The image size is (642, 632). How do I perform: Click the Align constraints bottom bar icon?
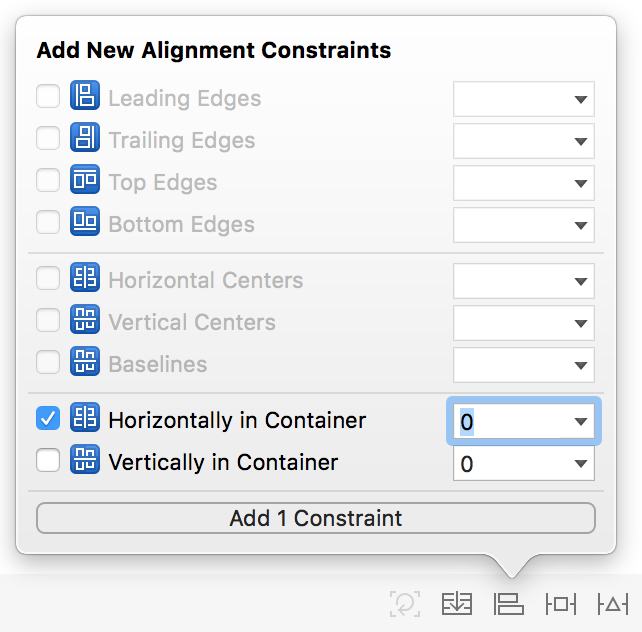pos(509,603)
